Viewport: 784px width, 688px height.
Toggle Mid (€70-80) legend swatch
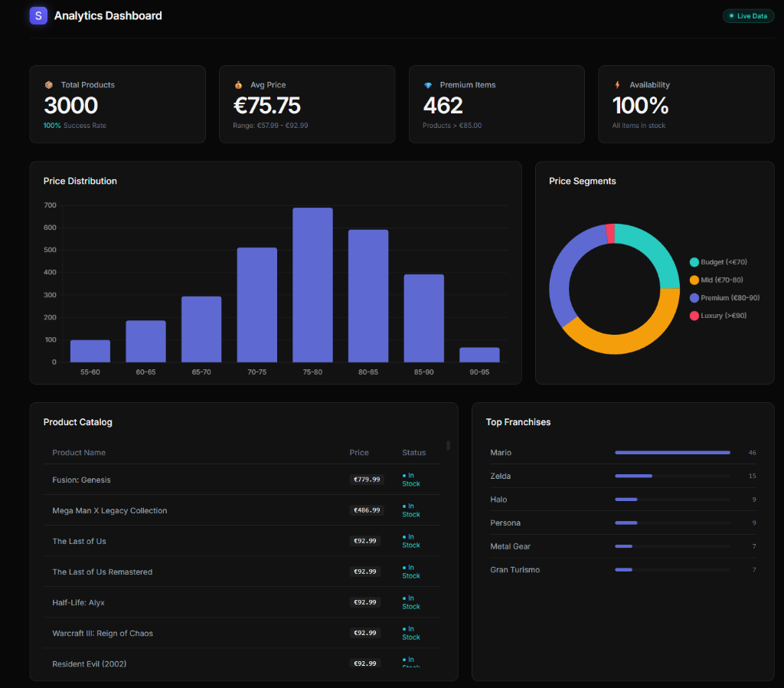tap(694, 280)
